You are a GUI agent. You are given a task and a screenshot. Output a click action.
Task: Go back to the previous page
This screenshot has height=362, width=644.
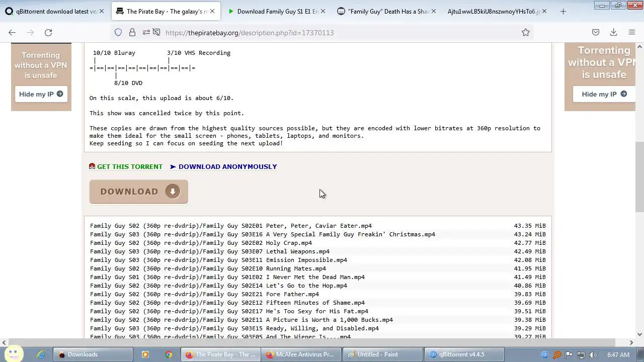click(12, 32)
